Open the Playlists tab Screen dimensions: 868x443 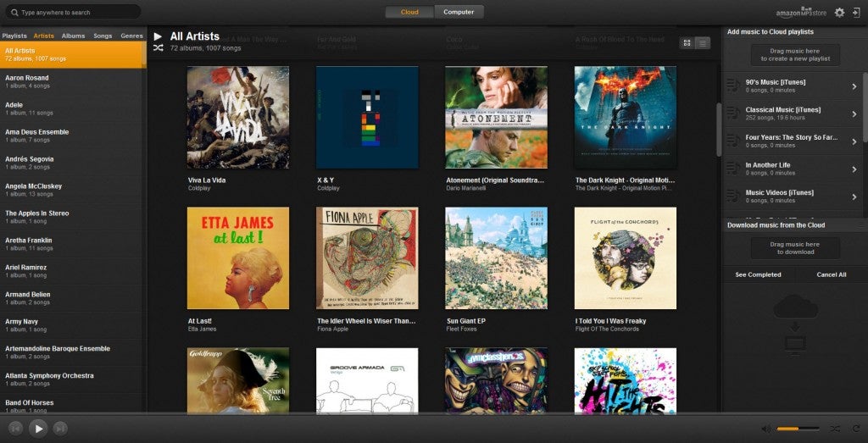click(14, 36)
